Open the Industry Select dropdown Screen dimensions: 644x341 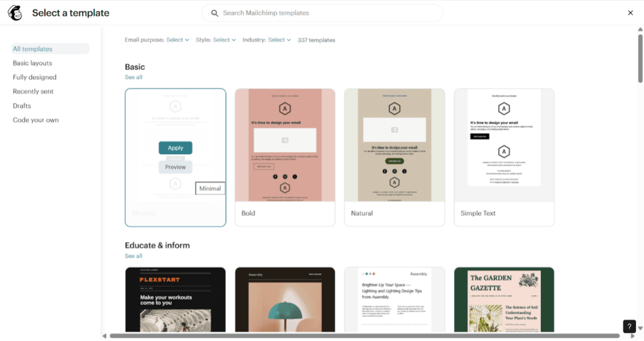279,40
